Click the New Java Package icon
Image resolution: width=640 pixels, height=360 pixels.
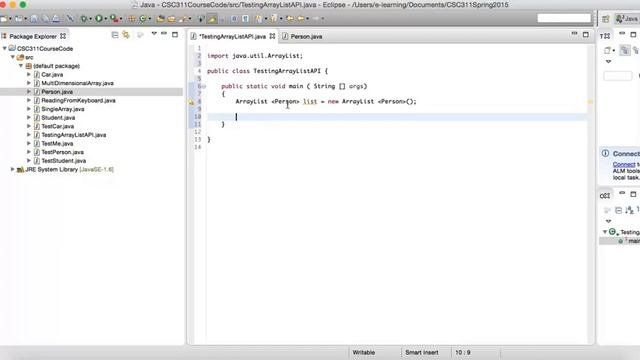(131, 19)
